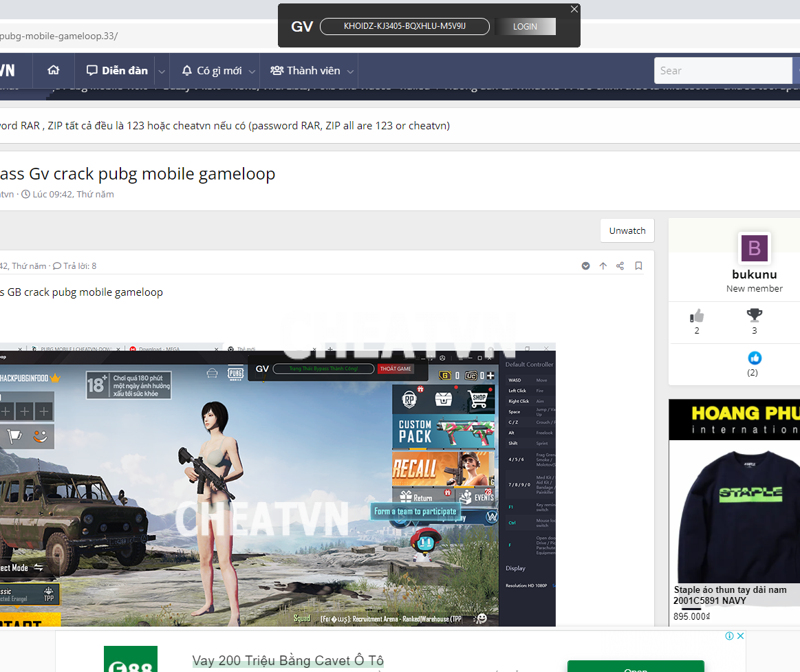
Task: Expand the Thành viên dropdown arrow
Action: tap(350, 72)
